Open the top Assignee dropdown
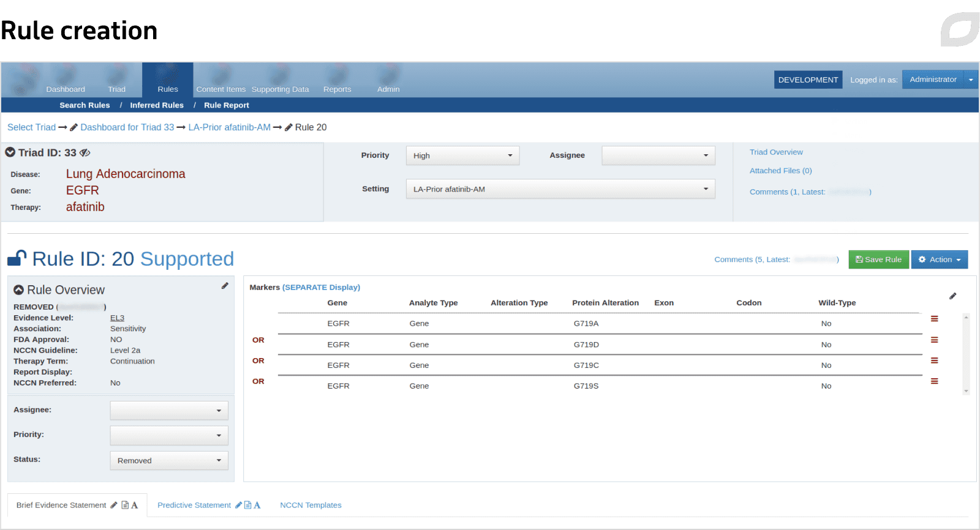The image size is (980, 530). click(x=658, y=155)
